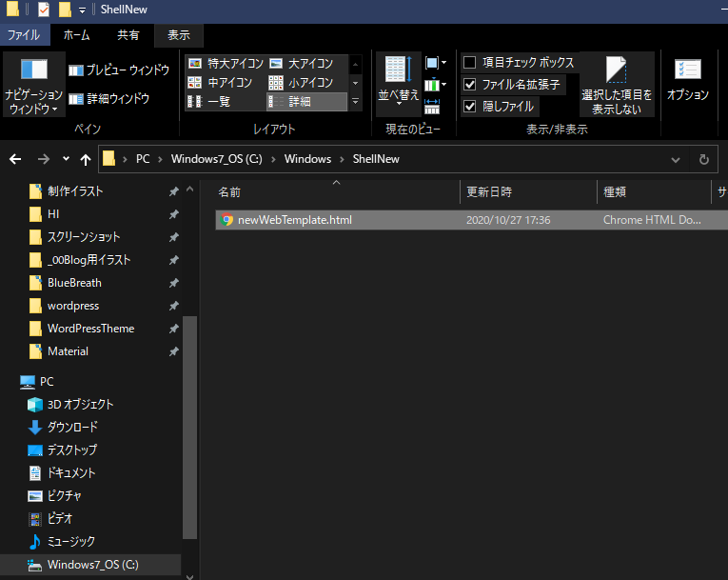Go back to previous folder
The width and height of the screenshot is (728, 580).
point(15,159)
